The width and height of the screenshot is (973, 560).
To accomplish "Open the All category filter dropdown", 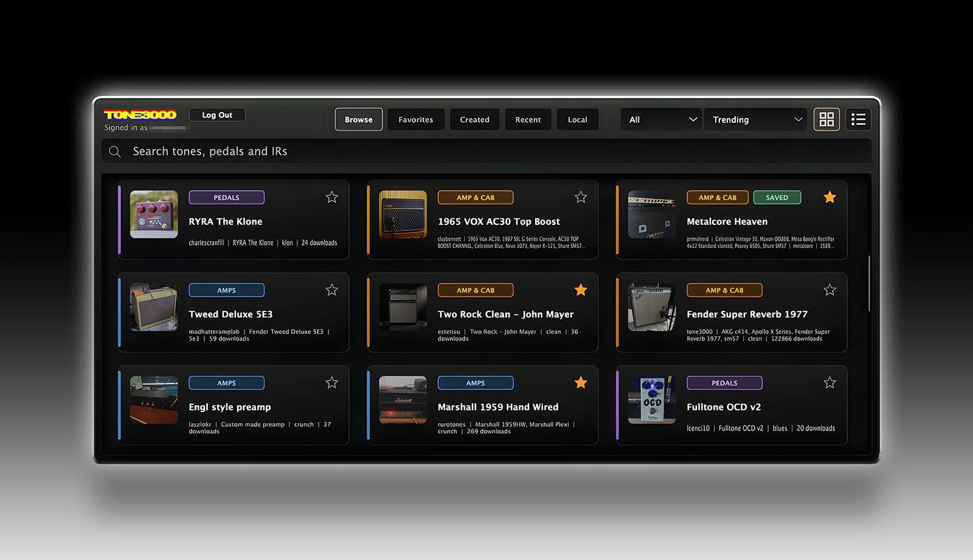I will [662, 119].
